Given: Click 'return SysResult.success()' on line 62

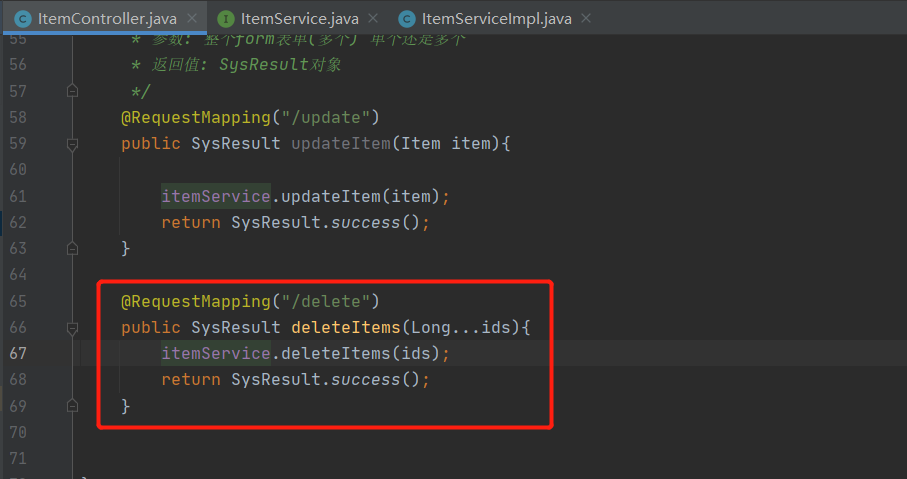Looking at the screenshot, I should pyautogui.click(x=295, y=223).
